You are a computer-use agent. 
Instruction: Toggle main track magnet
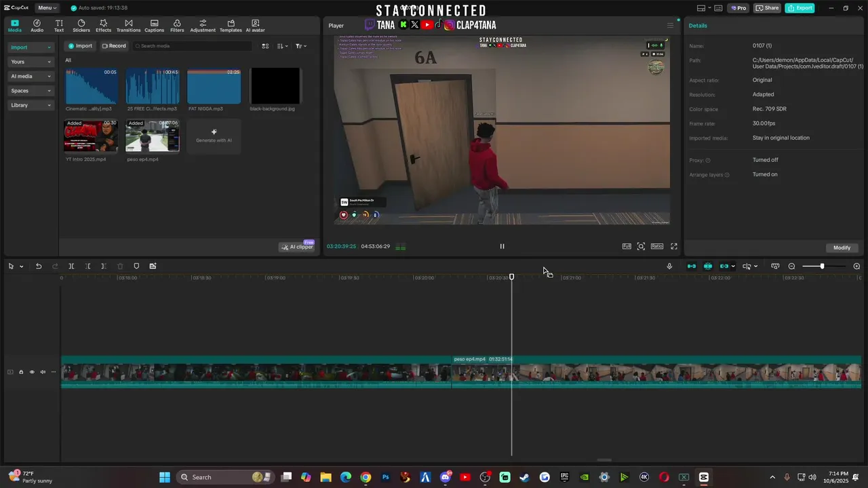tap(692, 266)
